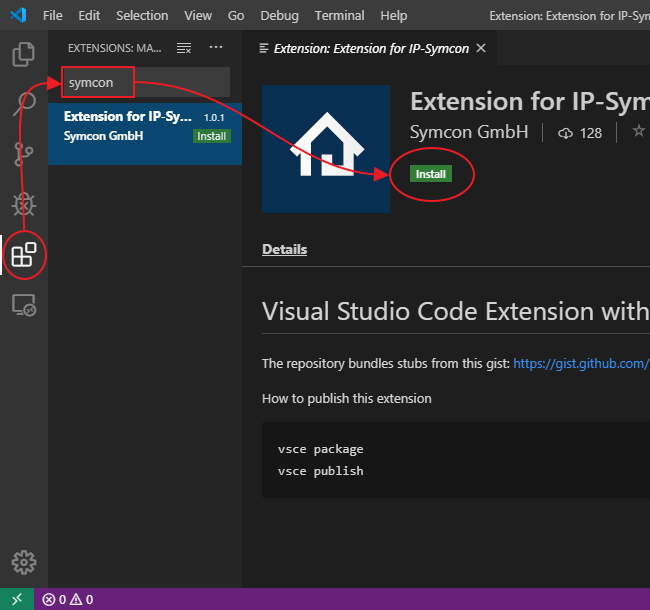Open extensions More Actions ellipsis menu
The image size is (650, 610).
[x=216, y=48]
